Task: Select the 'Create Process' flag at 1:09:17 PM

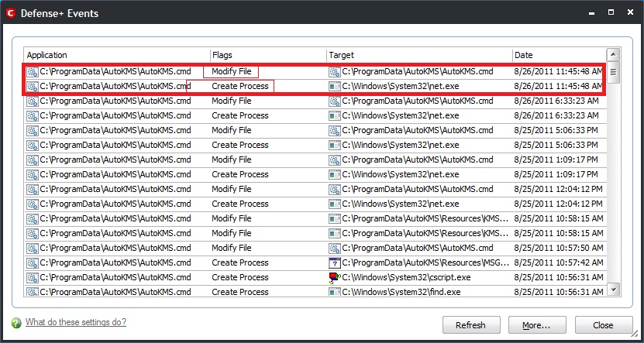Action: point(240,175)
